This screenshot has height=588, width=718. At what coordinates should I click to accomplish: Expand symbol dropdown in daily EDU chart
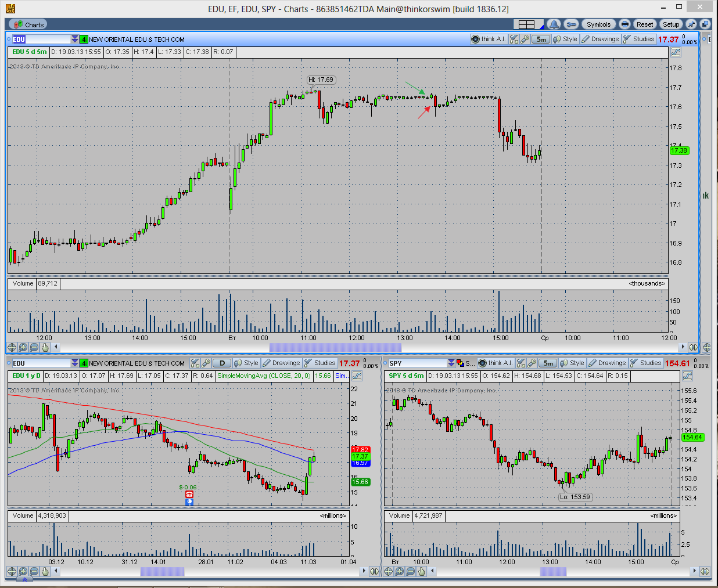click(74, 363)
